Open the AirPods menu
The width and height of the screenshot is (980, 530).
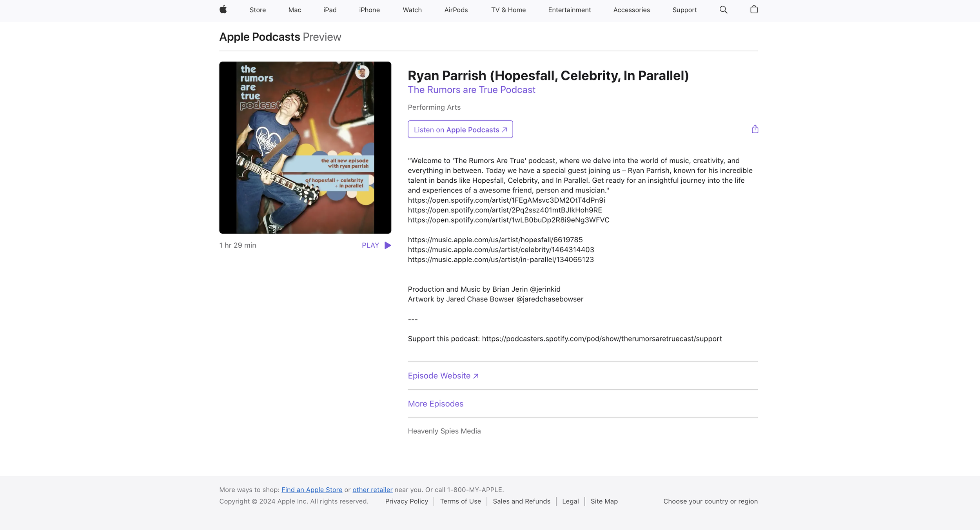tap(456, 10)
